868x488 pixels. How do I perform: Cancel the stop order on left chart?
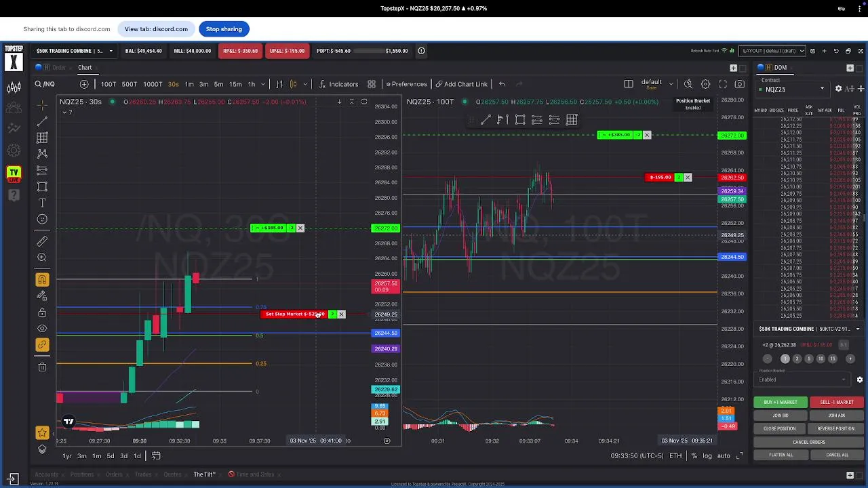coord(342,314)
